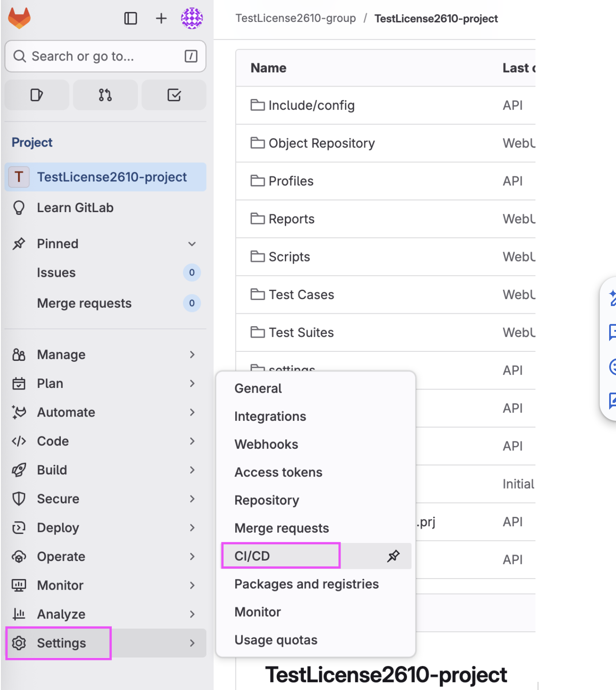Expand the Code section arrow
This screenshot has width=616, height=690.
[192, 441]
